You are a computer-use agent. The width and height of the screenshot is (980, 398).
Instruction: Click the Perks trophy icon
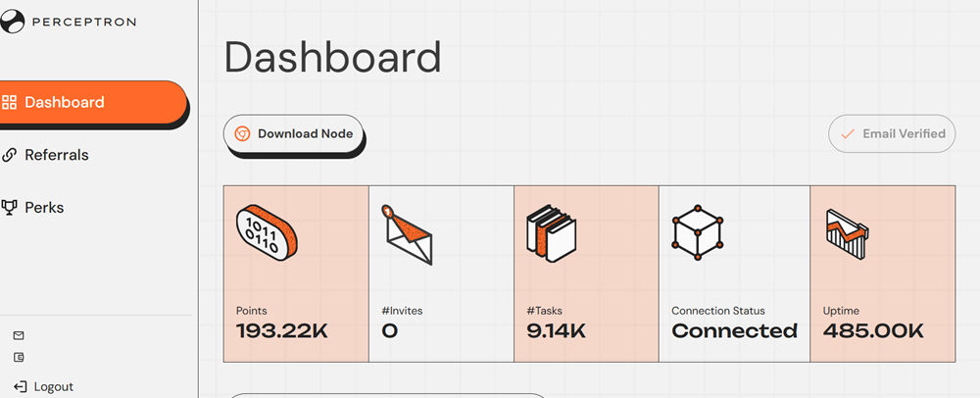(x=9, y=207)
